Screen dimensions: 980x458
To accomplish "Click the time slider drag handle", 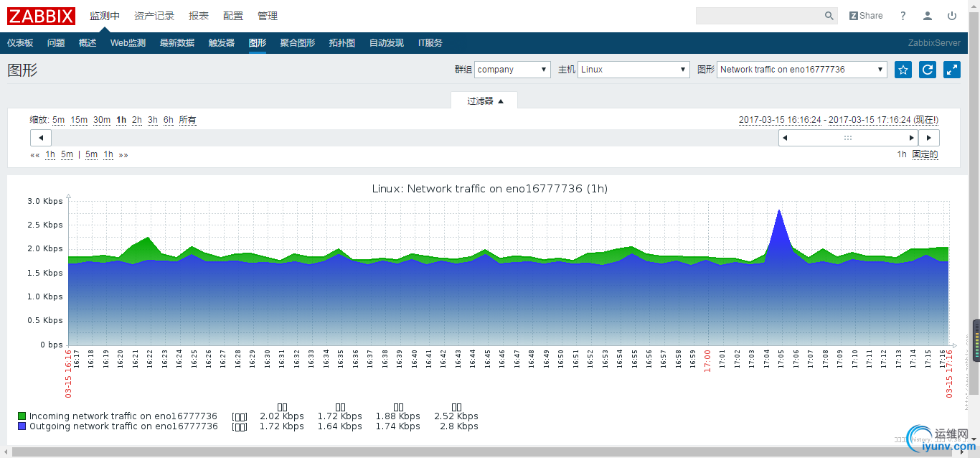I will [848, 138].
